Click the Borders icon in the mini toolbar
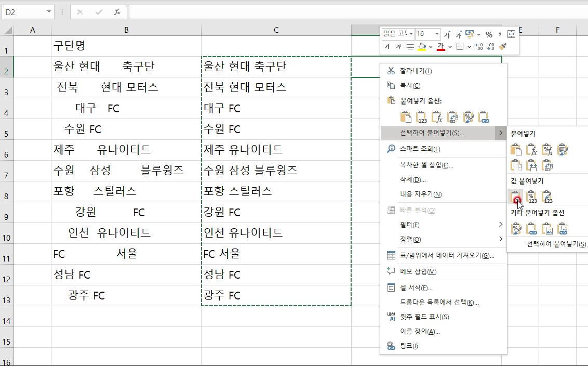 pyautogui.click(x=460, y=47)
